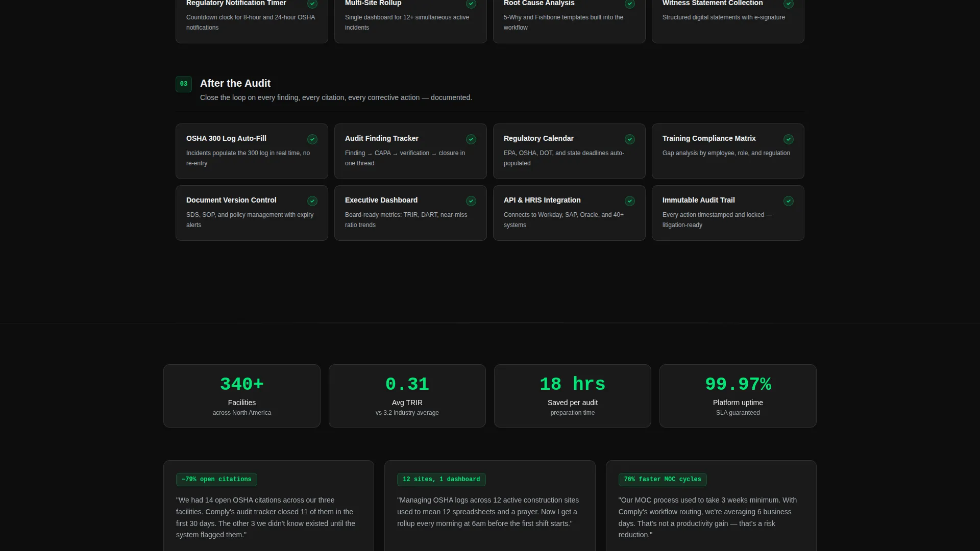The height and width of the screenshot is (551, 980).
Task: Click the 0.31 Avg TRIR statistic value
Action: click(x=407, y=384)
